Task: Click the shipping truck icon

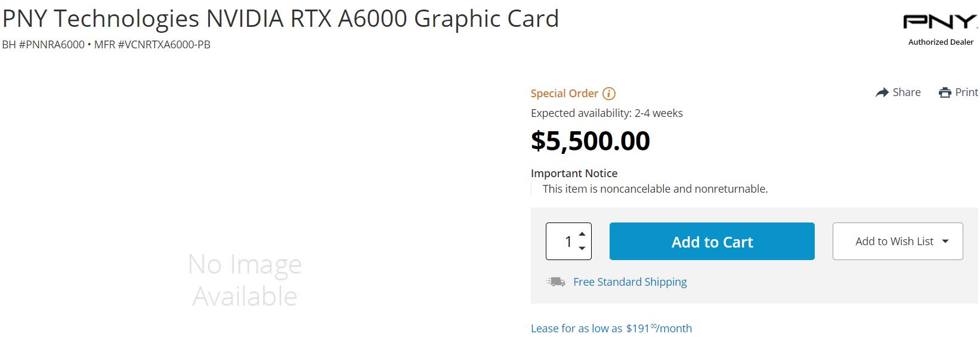Action: click(x=556, y=282)
